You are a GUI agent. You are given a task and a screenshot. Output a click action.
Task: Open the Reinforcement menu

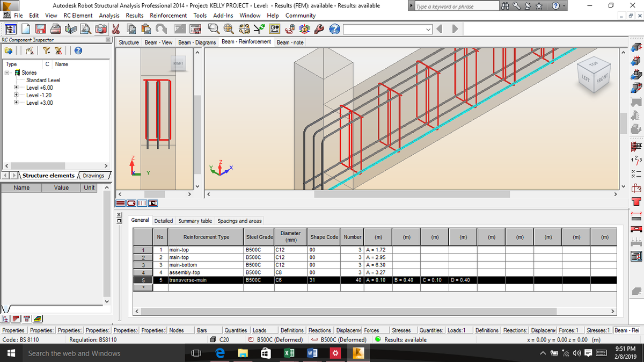pyautogui.click(x=168, y=16)
